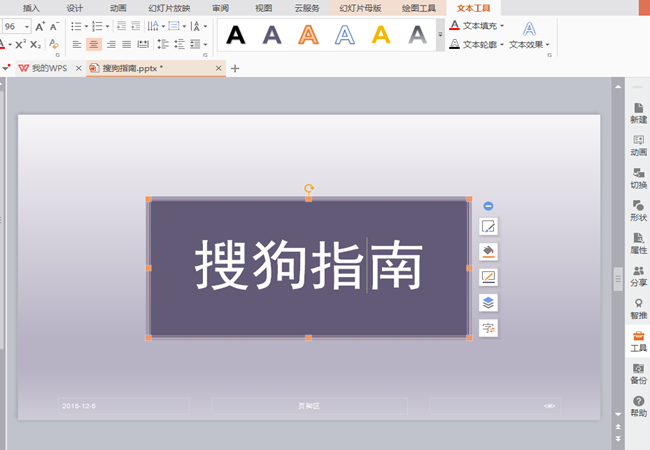Increase paragraph spacing icon
Image resolution: width=650 pixels, height=450 pixels.
[x=163, y=44]
